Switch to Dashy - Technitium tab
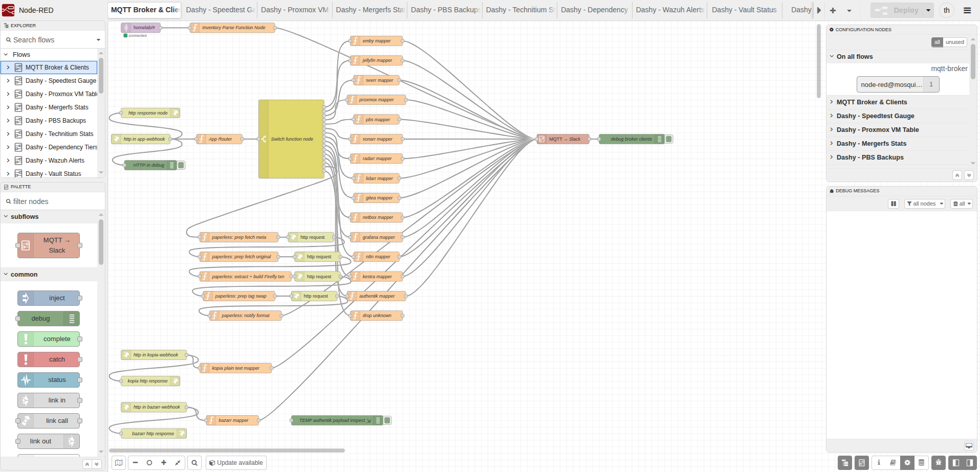The width and height of the screenshot is (980, 472). click(520, 10)
